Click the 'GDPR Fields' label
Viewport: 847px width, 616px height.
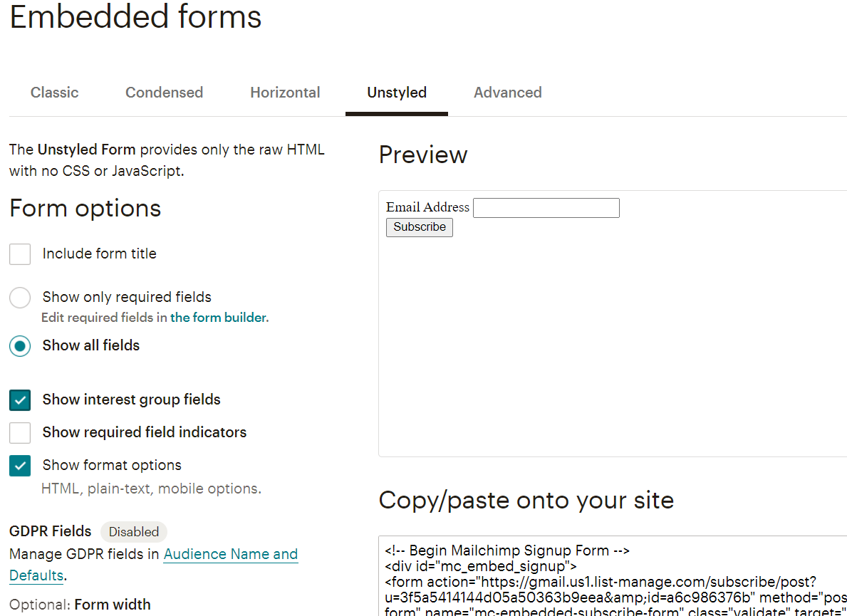point(51,531)
